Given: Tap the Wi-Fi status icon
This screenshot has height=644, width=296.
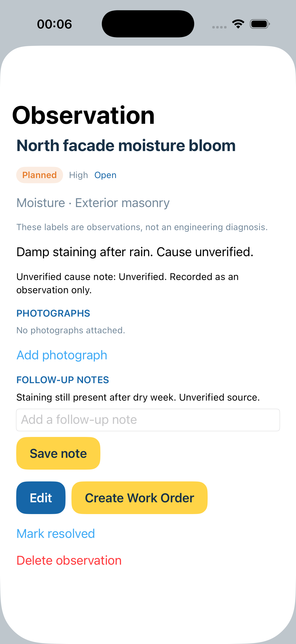Looking at the screenshot, I should 238,24.
